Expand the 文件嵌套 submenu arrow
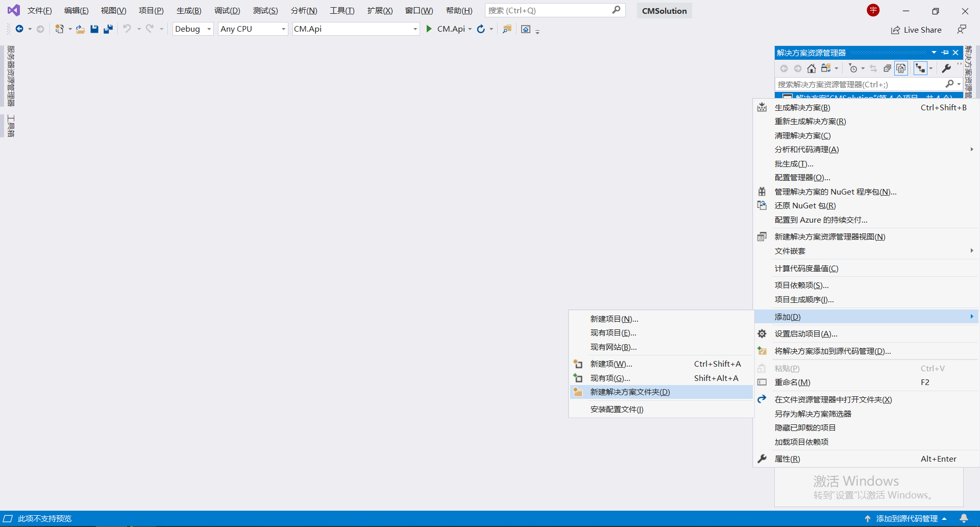Viewport: 980px width, 527px height. (x=972, y=250)
